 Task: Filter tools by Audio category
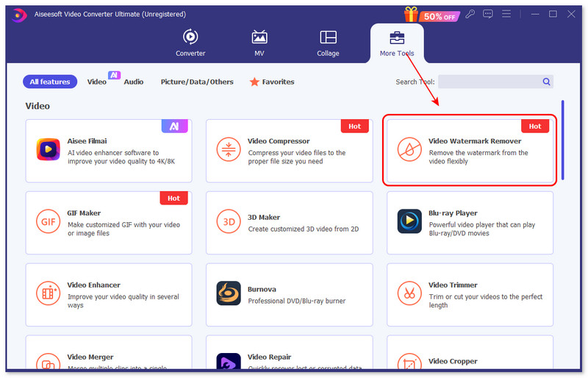tap(134, 82)
